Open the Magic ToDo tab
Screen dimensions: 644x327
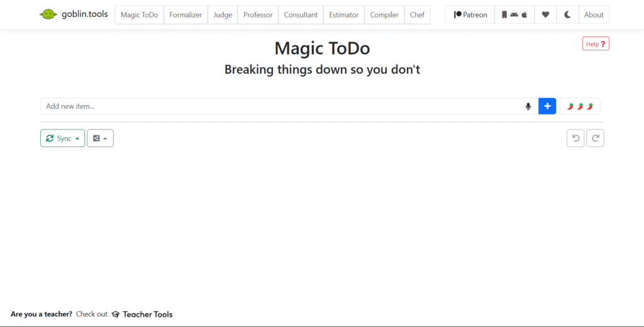coord(139,15)
